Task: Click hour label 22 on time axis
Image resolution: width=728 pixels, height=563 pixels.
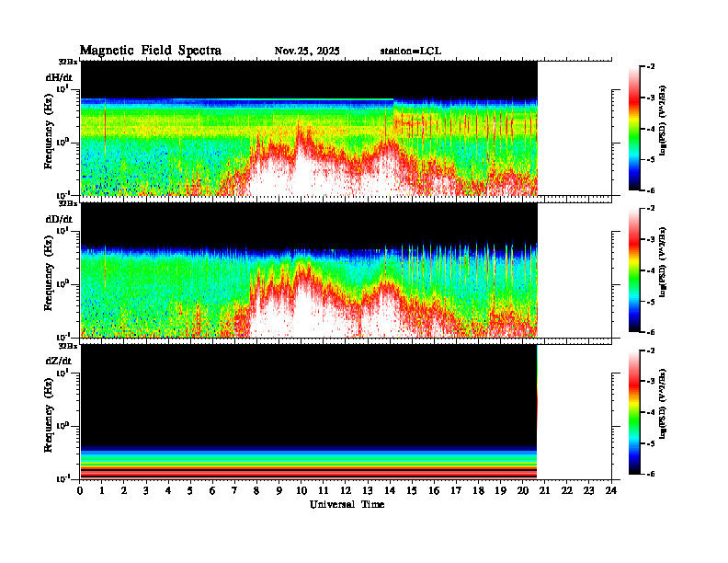Action: 566,490
